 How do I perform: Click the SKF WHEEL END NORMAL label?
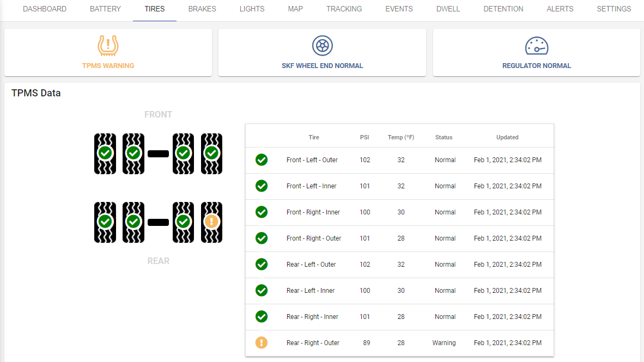tap(322, 65)
